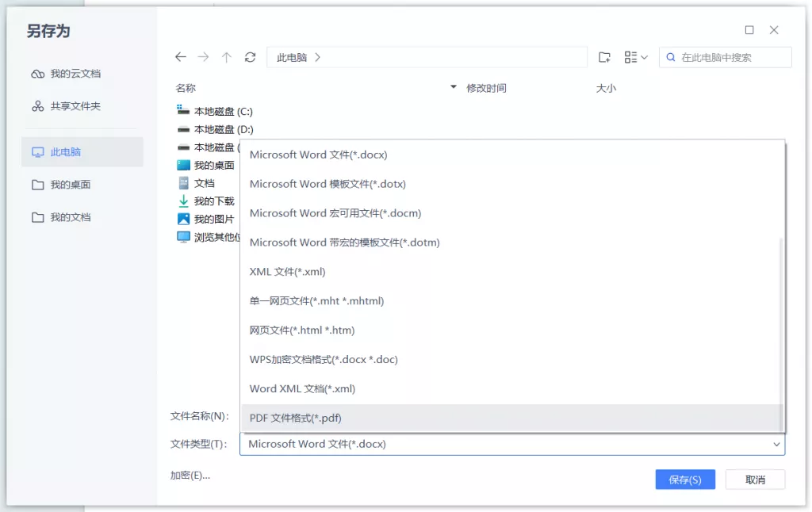
Task: Go back with the left arrow icon
Action: click(x=180, y=57)
